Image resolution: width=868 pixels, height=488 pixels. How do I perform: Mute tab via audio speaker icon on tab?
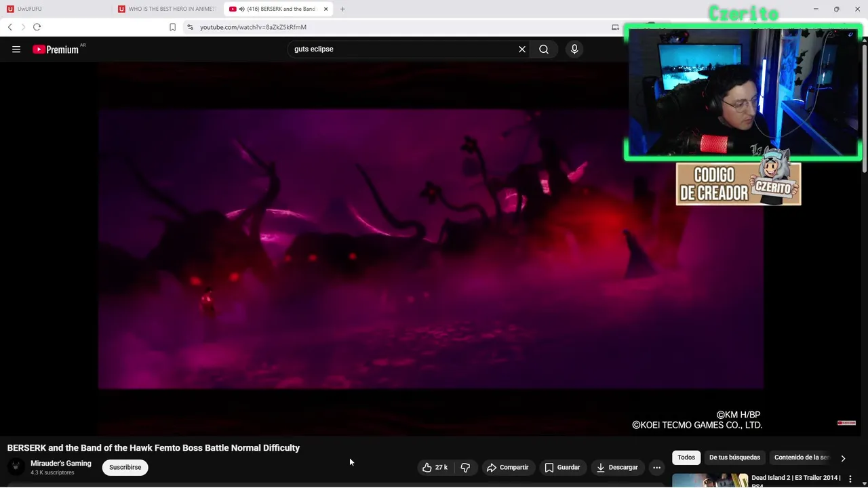pyautogui.click(x=241, y=9)
